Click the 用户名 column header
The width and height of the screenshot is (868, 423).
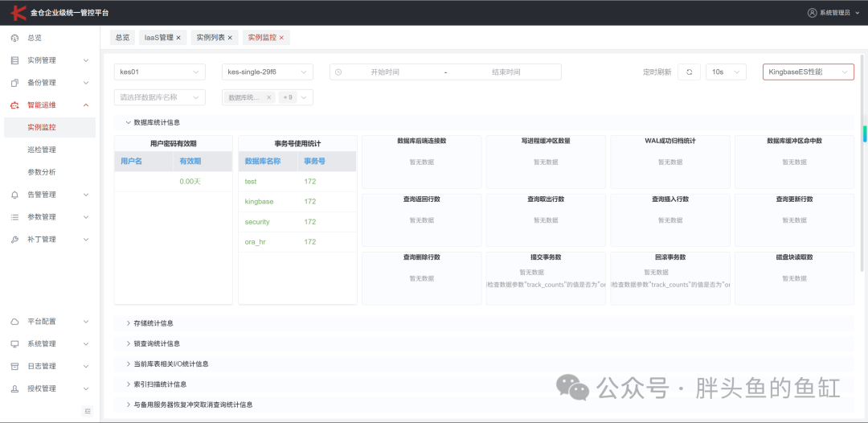[143, 161]
